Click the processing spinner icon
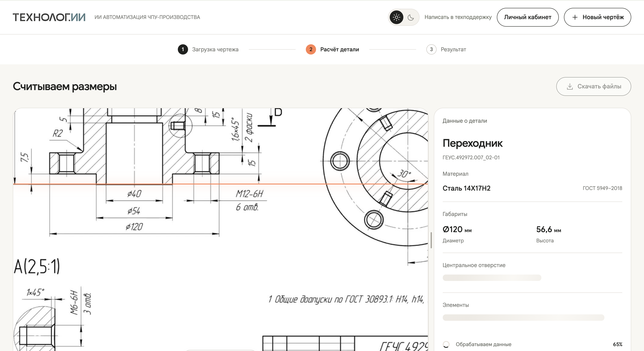Image resolution: width=644 pixels, height=351 pixels. coord(446,344)
